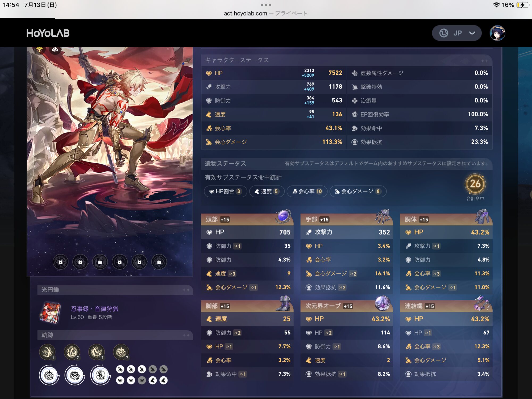Click the feet relic 速度 25 main stat

[x=247, y=319]
